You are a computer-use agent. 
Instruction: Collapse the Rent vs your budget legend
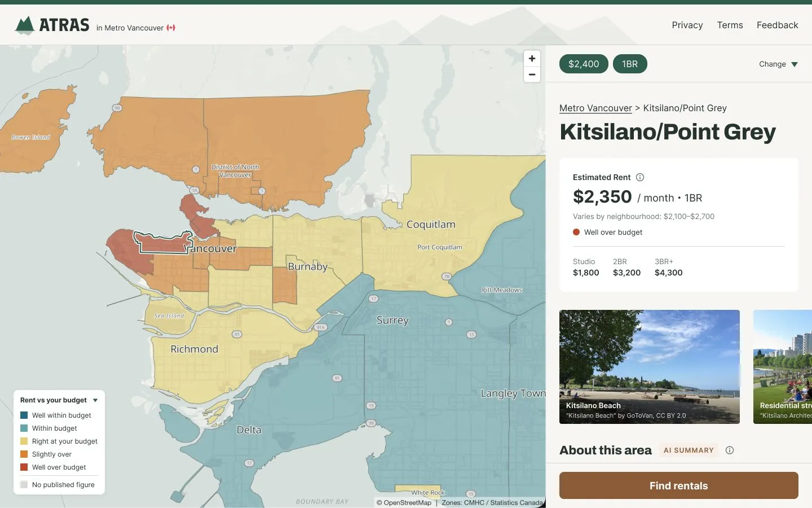click(x=95, y=400)
